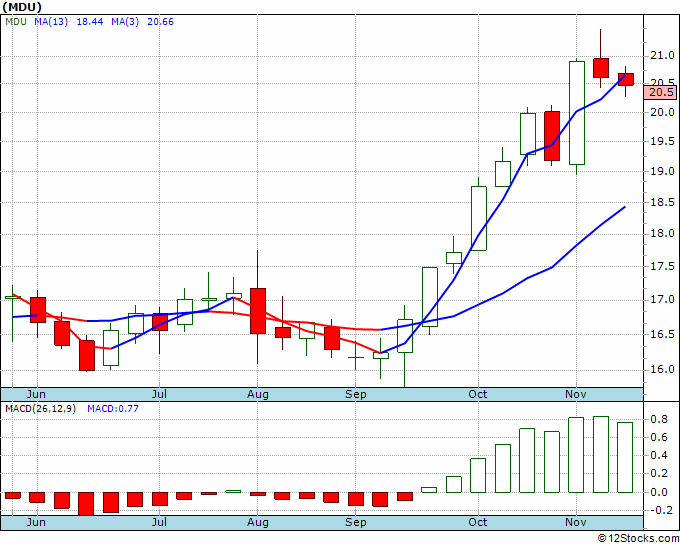The height and width of the screenshot is (546, 680).
Task: Click Oct on the price chart time axis
Action: [x=477, y=394]
